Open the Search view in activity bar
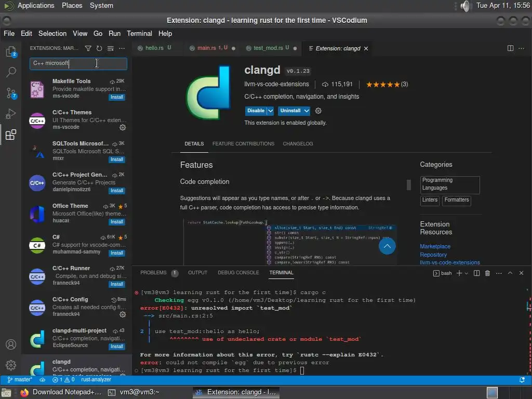532x399 pixels. [x=11, y=72]
